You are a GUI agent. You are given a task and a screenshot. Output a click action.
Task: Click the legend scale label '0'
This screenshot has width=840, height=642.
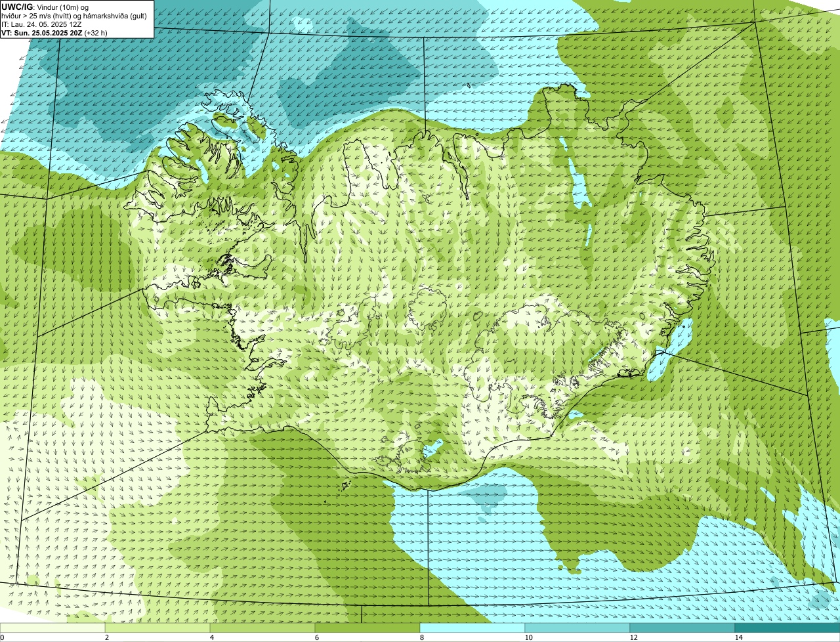(2, 637)
